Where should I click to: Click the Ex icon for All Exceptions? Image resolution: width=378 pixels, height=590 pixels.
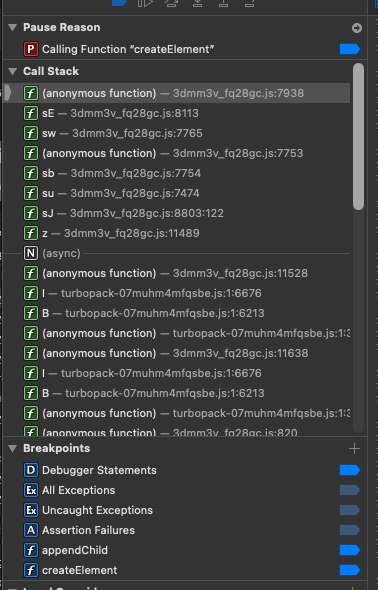click(31, 490)
